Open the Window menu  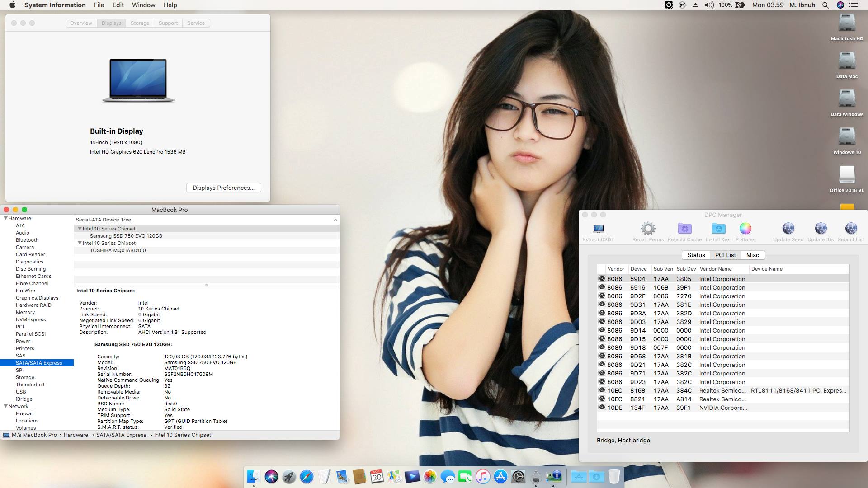(143, 5)
